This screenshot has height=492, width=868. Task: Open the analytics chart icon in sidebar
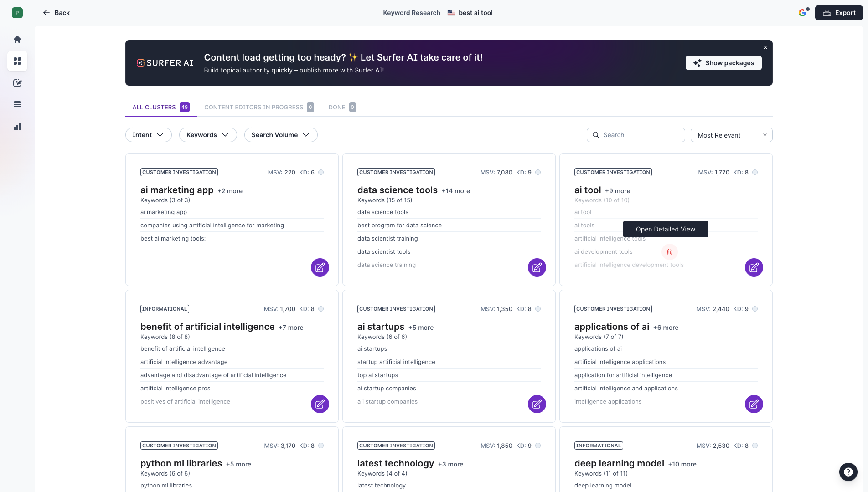tap(17, 127)
